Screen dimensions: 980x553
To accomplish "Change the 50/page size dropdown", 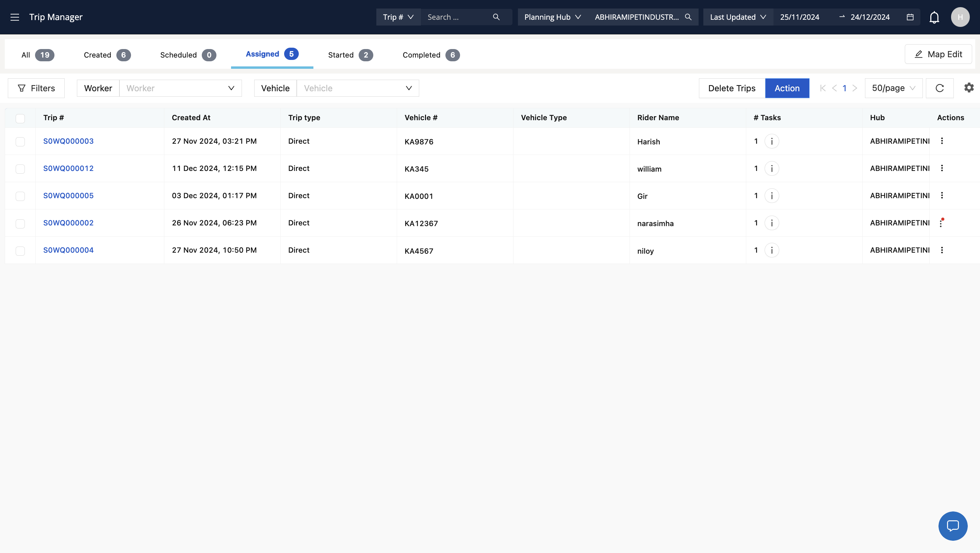I will click(894, 88).
